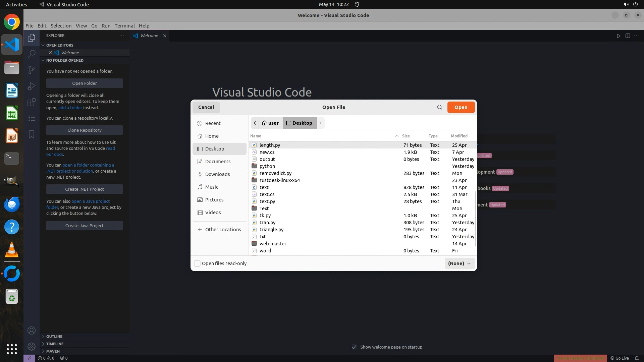Image resolution: width=644 pixels, height=362 pixels.
Task: Open the Manage gear icon in the activity bar
Action: click(x=32, y=346)
